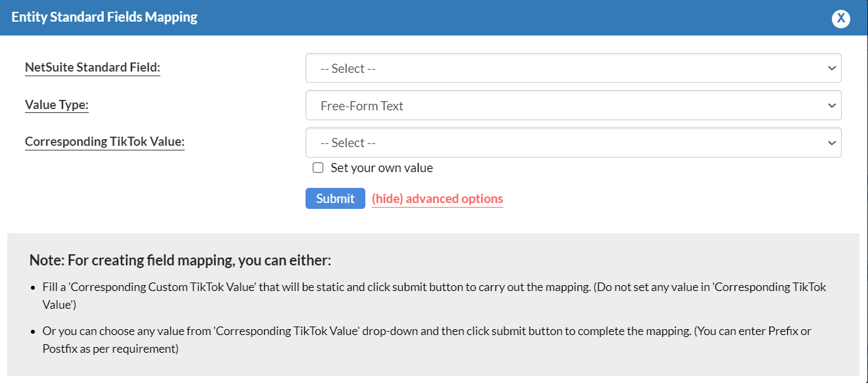868x383 pixels.
Task: Expand the Corresponding TikTok Value dropdown
Action: (572, 143)
